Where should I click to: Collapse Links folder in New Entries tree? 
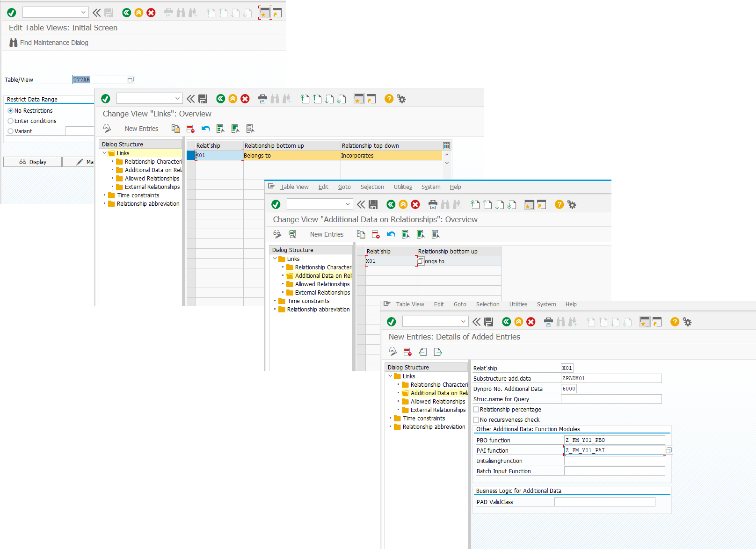point(390,376)
